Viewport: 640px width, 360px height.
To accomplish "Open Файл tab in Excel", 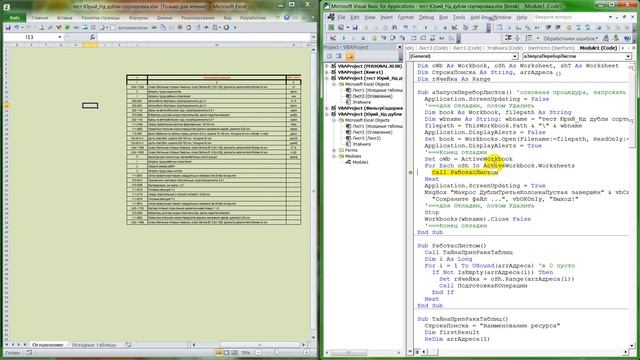I will coord(15,18).
